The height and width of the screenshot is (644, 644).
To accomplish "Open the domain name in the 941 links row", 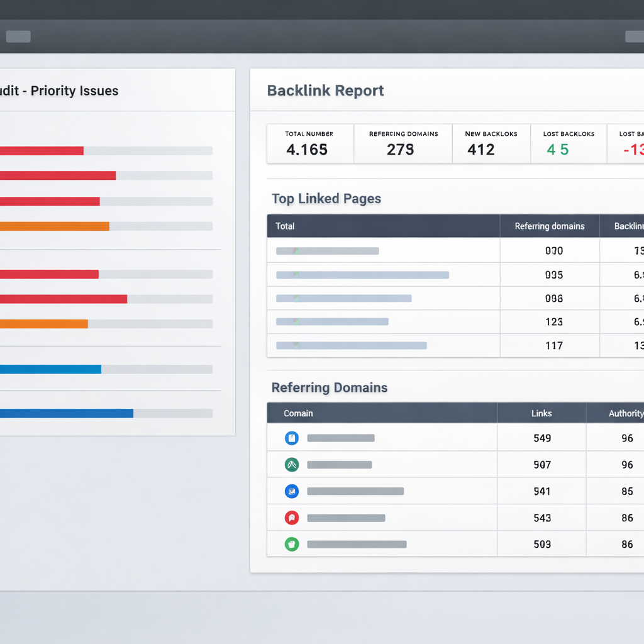I will 356,491.
